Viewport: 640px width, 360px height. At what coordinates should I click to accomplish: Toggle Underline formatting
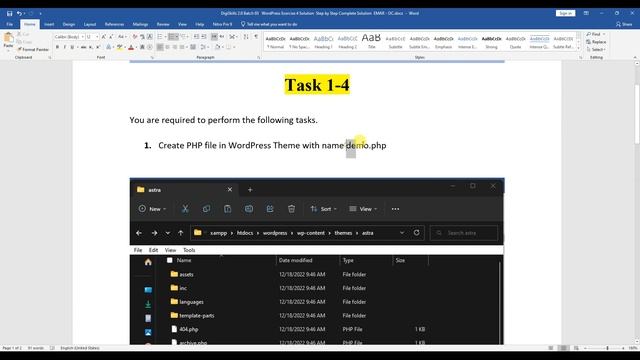pos(72,47)
